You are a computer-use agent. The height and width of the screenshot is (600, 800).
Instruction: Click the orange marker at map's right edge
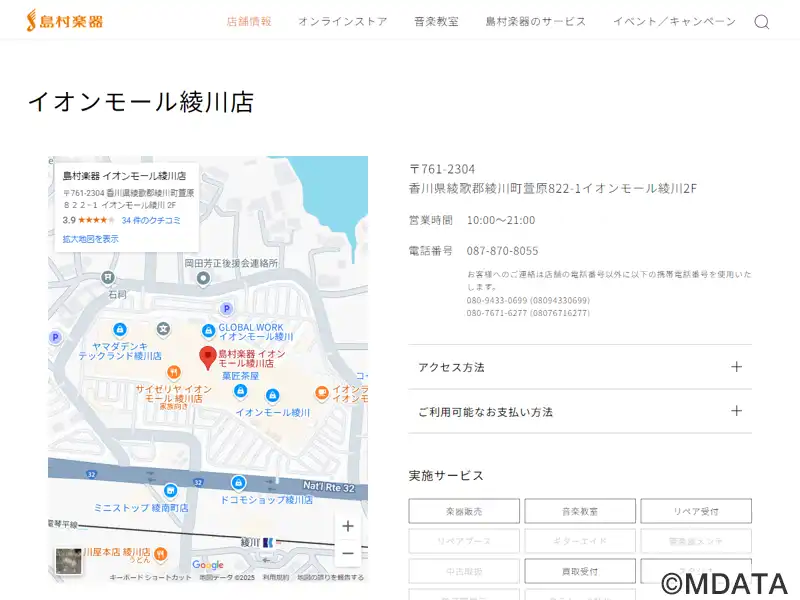321,393
